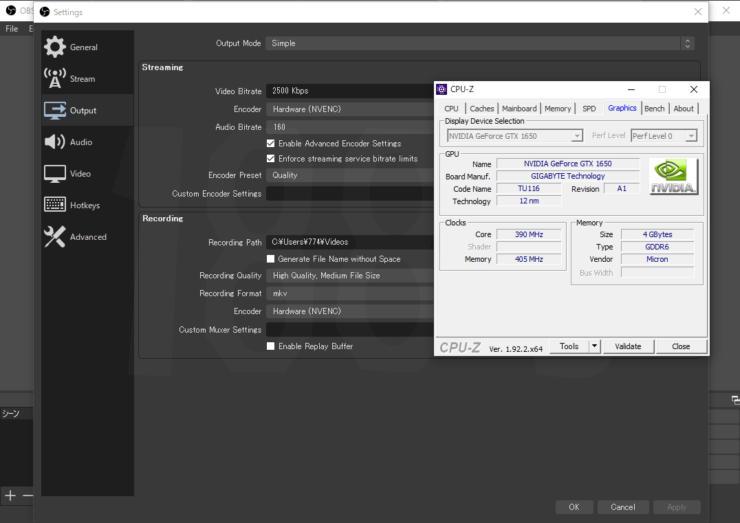
Task: Expand the Tools dropdown arrow in CPU-Z
Action: [594, 346]
